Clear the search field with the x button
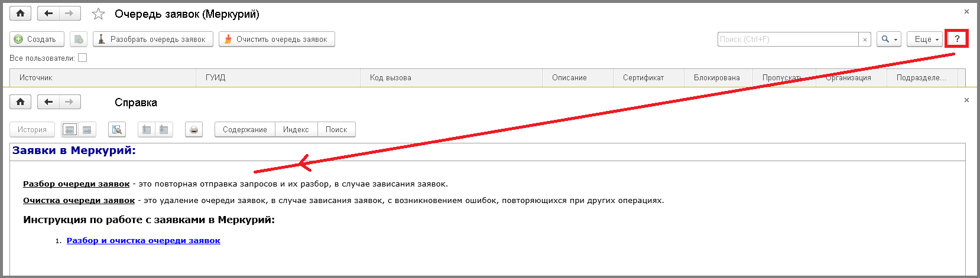The image size is (980, 278). (x=865, y=39)
